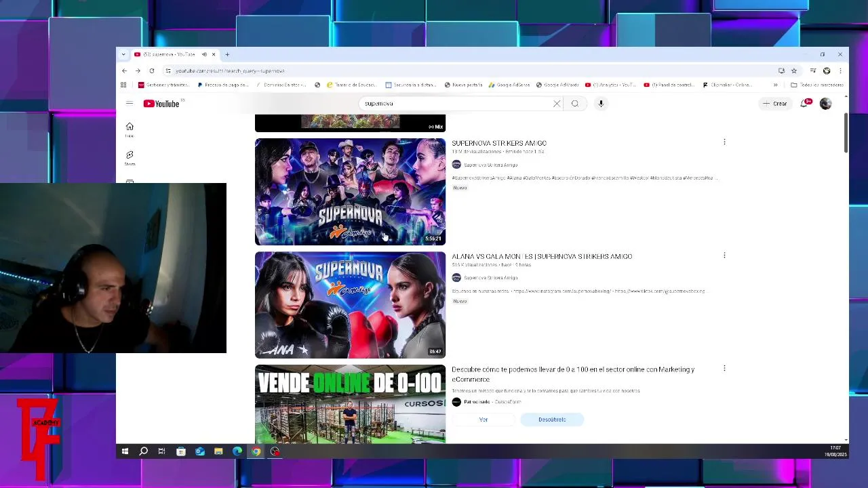Open the Chrome three-dot menu
Viewport: 868px width, 488px height.
click(840, 70)
